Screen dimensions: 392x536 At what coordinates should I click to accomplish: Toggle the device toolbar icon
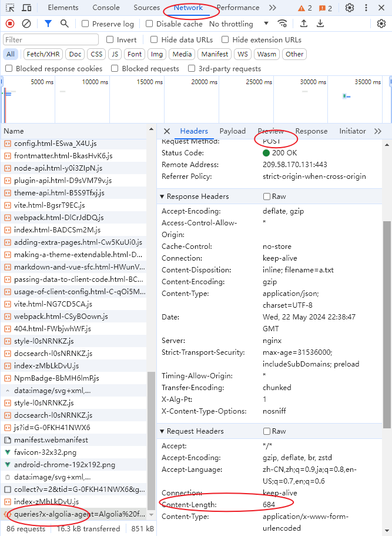click(x=27, y=8)
